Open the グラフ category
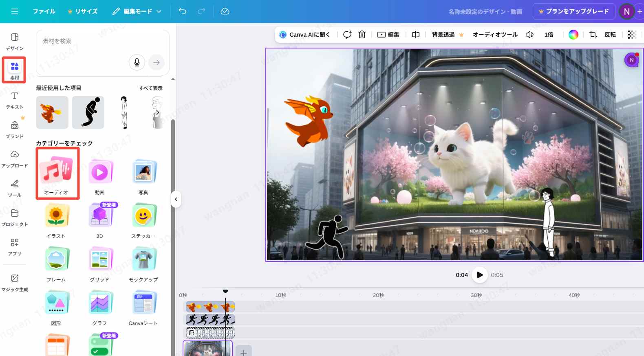 99,308
